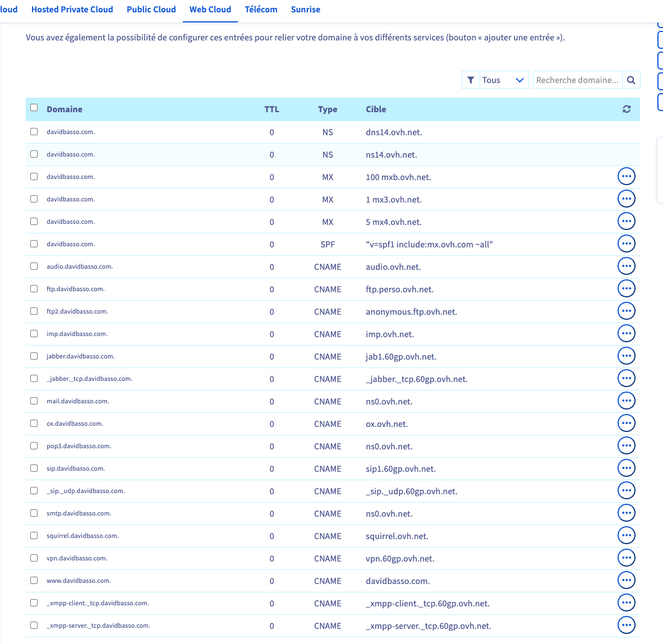Click the search magnifier icon

point(631,80)
